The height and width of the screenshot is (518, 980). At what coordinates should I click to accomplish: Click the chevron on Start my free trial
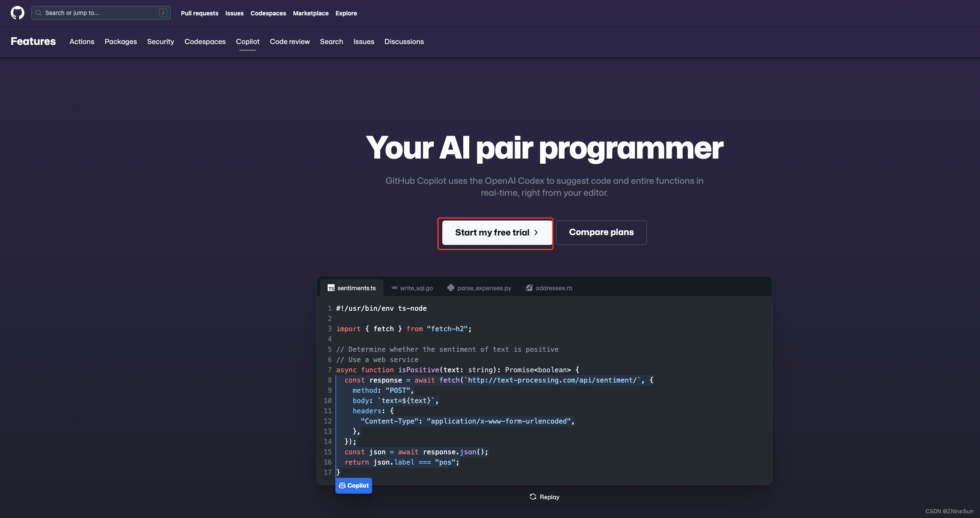[x=536, y=233]
